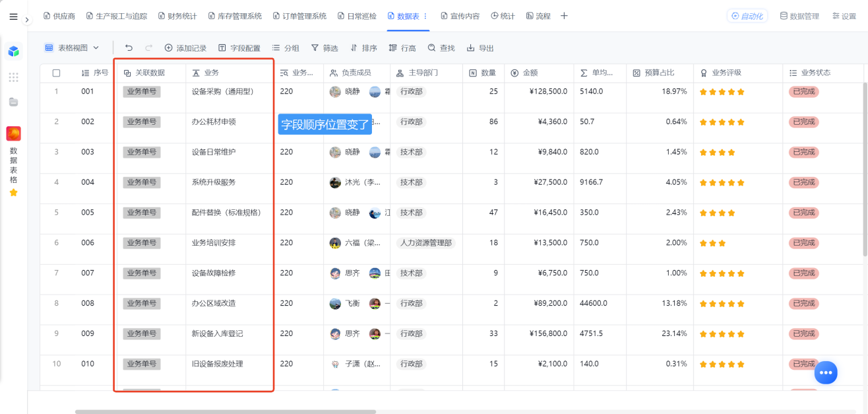This screenshot has width=868, height=414.
Task: Click the 负责成员 column header
Action: pyautogui.click(x=357, y=73)
